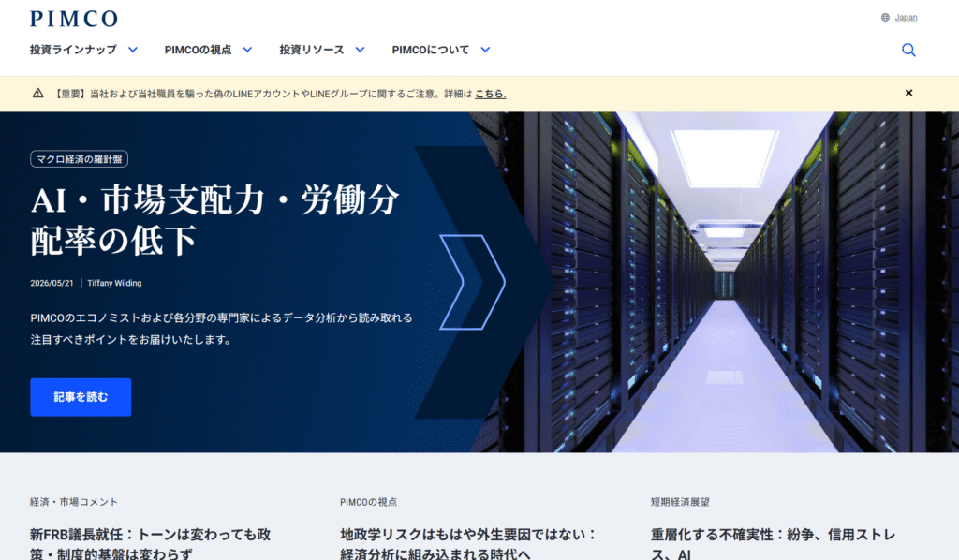Open the search magnifier icon
The height and width of the screenshot is (560, 959).
pyautogui.click(x=908, y=51)
